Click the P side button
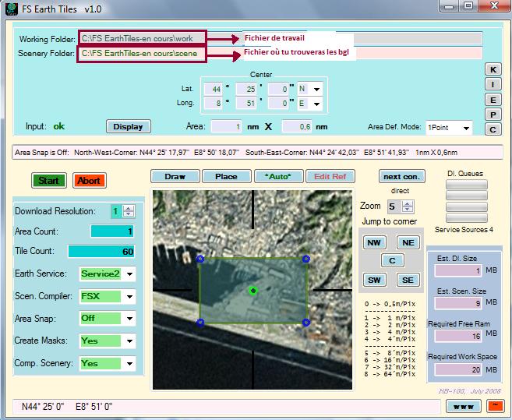The height and width of the screenshot is (420, 512). click(493, 115)
